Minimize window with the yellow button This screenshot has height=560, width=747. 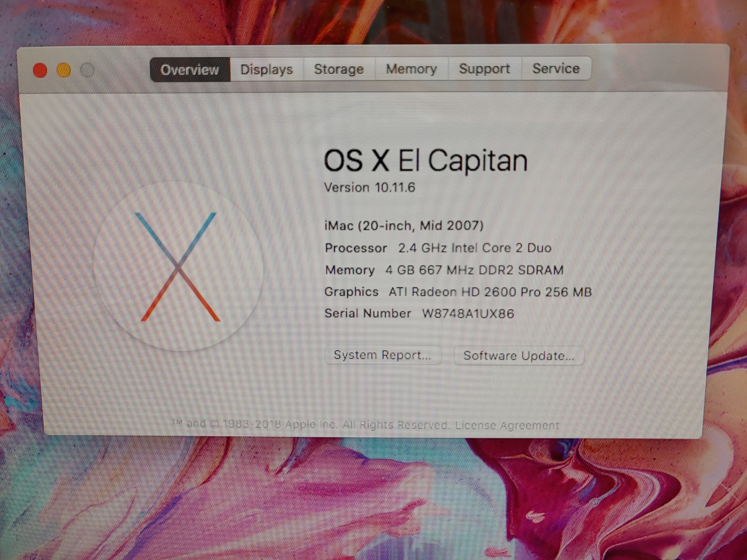coord(64,70)
